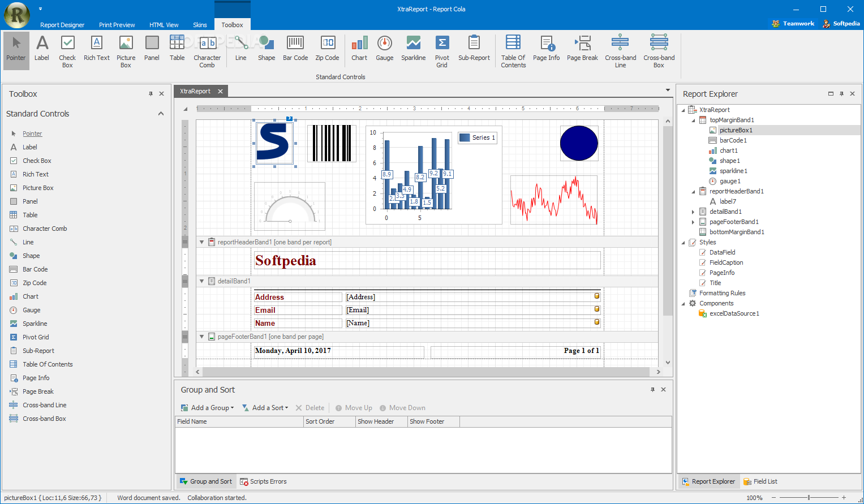Toggle auto-hide pin on Group and Sort panel
Viewport: 864px width, 504px height.
click(x=652, y=390)
